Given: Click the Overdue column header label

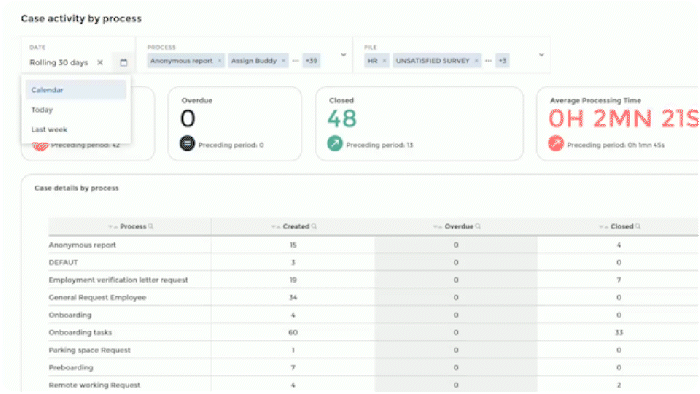Looking at the screenshot, I should click(x=459, y=227).
